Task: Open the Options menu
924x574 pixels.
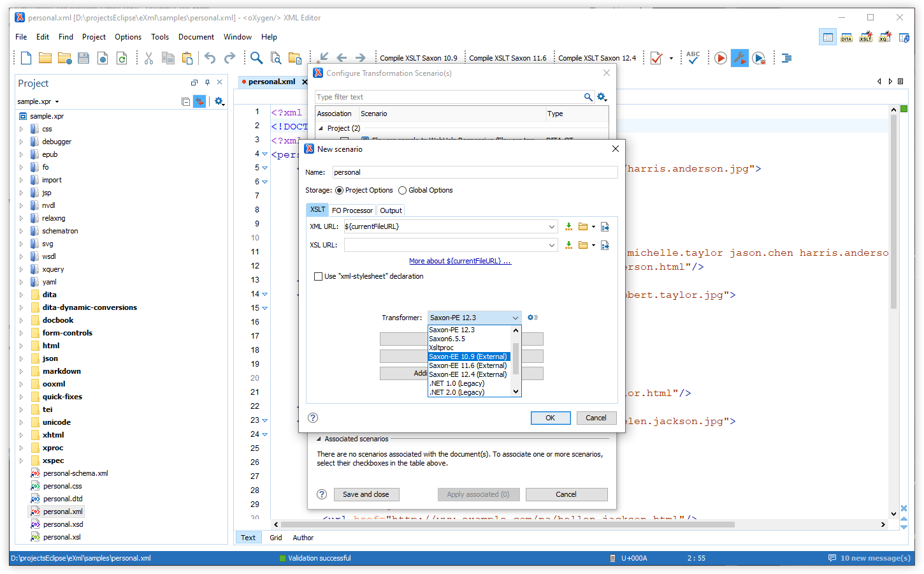Action: point(128,37)
